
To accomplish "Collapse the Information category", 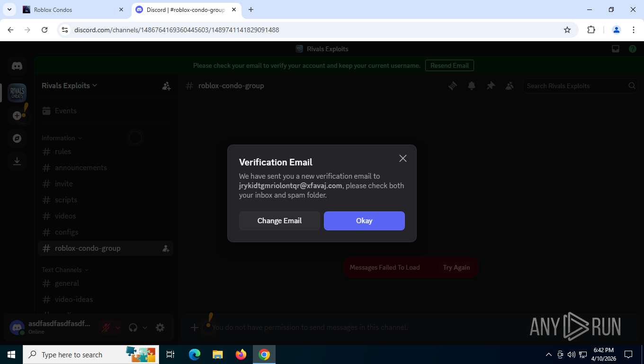I will pyautogui.click(x=62, y=138).
